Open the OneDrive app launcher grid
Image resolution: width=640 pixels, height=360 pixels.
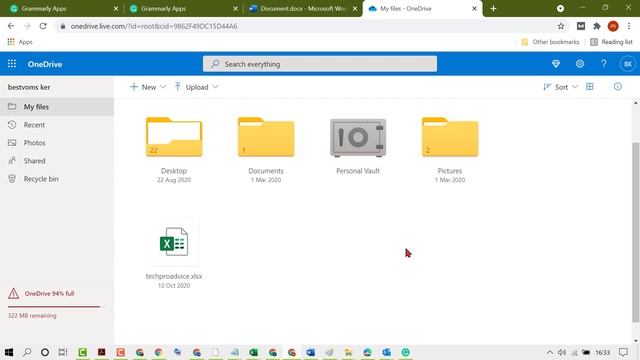[12, 64]
